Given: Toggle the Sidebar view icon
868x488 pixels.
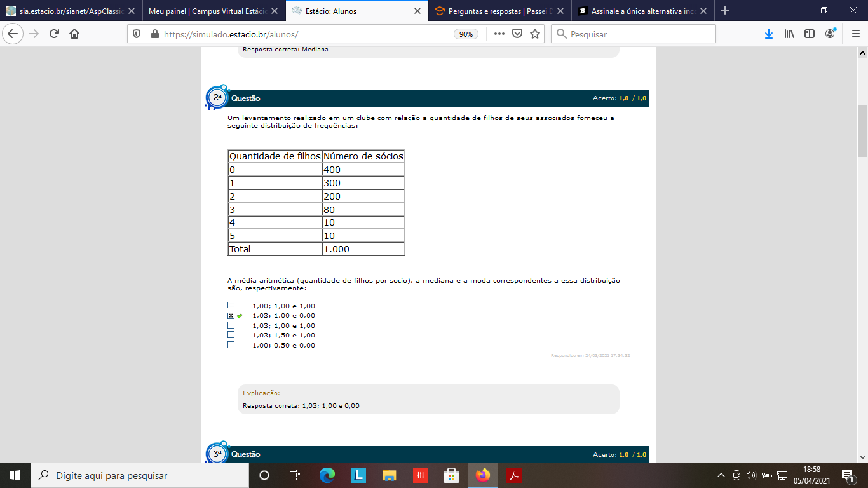Looking at the screenshot, I should pos(810,34).
